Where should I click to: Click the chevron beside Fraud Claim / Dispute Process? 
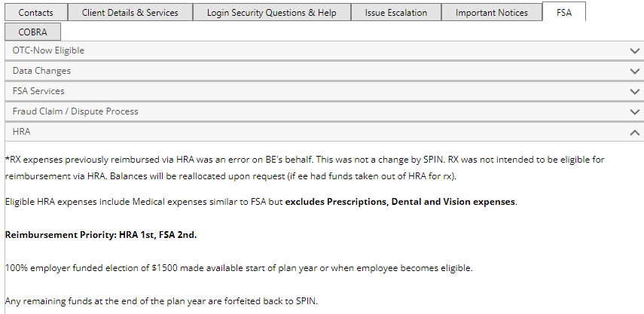point(634,111)
